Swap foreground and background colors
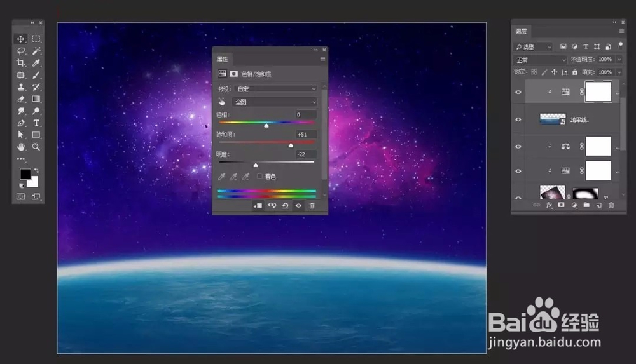The image size is (636, 364). [36, 170]
